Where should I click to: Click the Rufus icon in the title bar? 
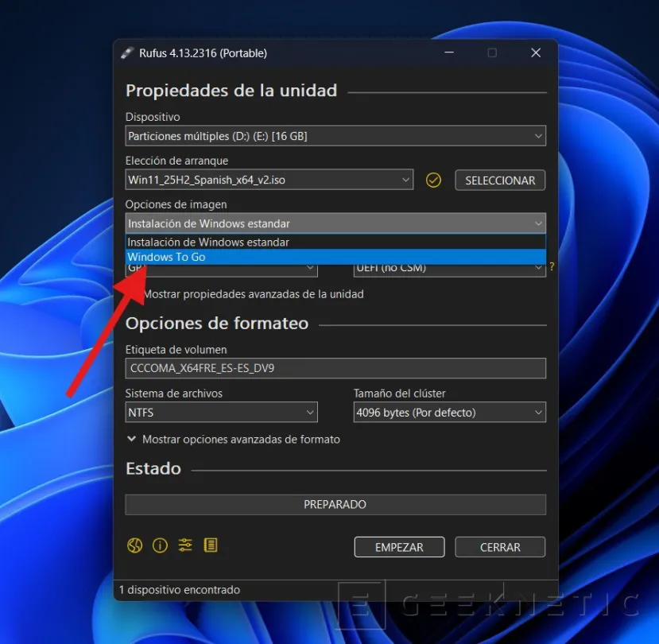[x=127, y=52]
